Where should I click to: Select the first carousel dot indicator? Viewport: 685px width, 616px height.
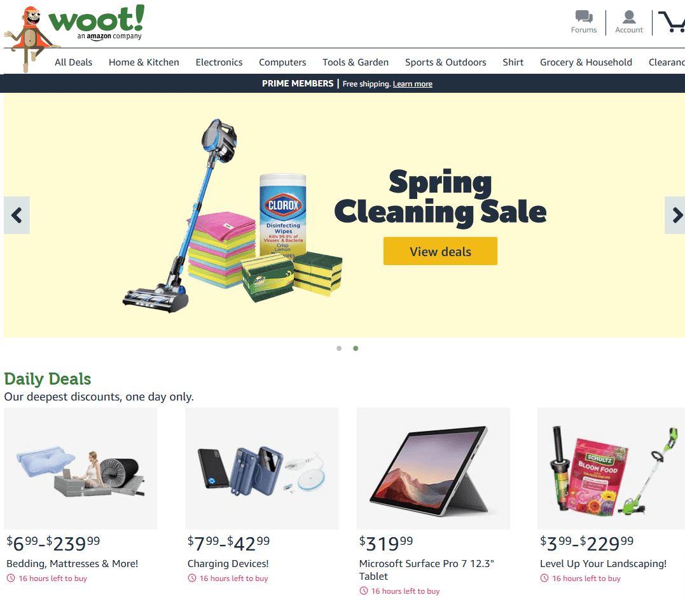coord(339,348)
